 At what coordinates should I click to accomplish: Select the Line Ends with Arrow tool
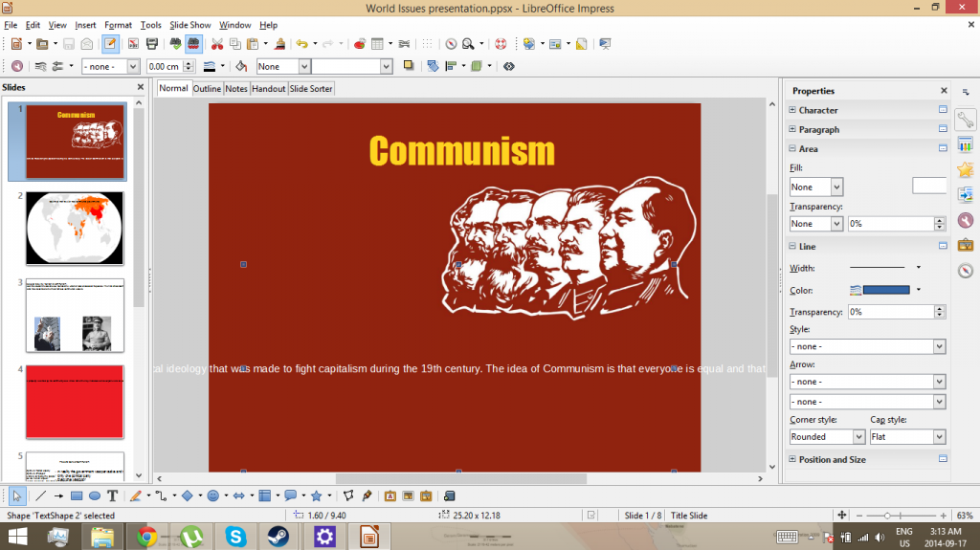[58, 496]
